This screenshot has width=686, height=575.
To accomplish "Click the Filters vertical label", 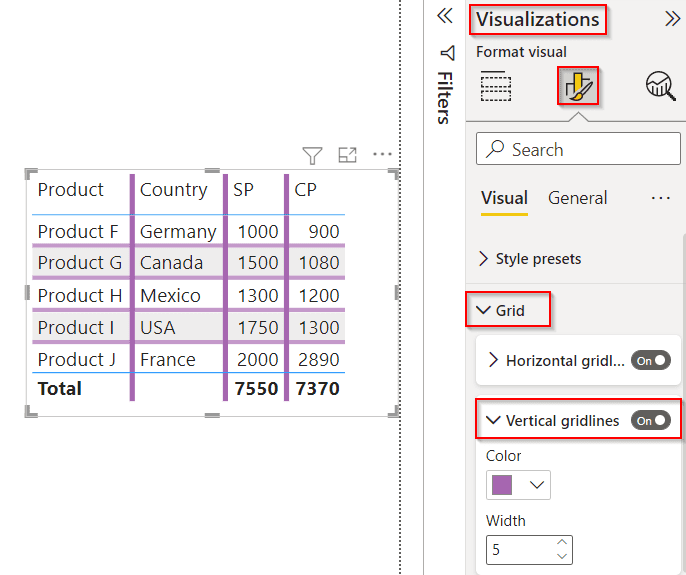I will (445, 98).
